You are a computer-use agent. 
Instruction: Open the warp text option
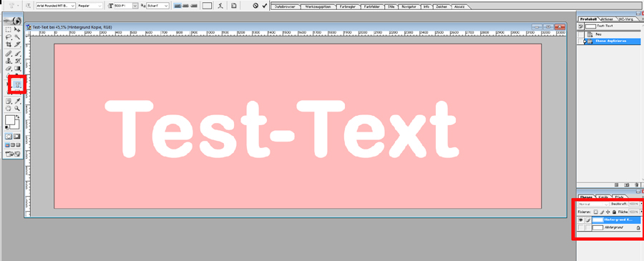coord(221,6)
